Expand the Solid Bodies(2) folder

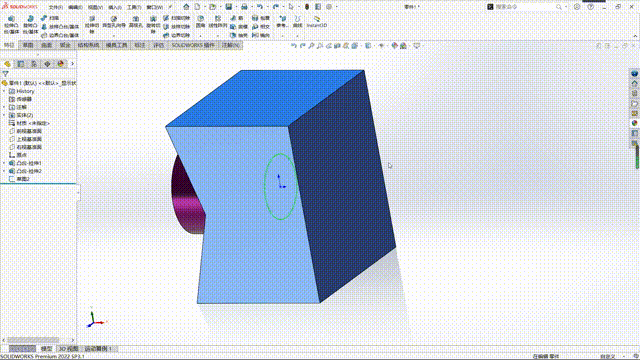pyautogui.click(x=4, y=115)
